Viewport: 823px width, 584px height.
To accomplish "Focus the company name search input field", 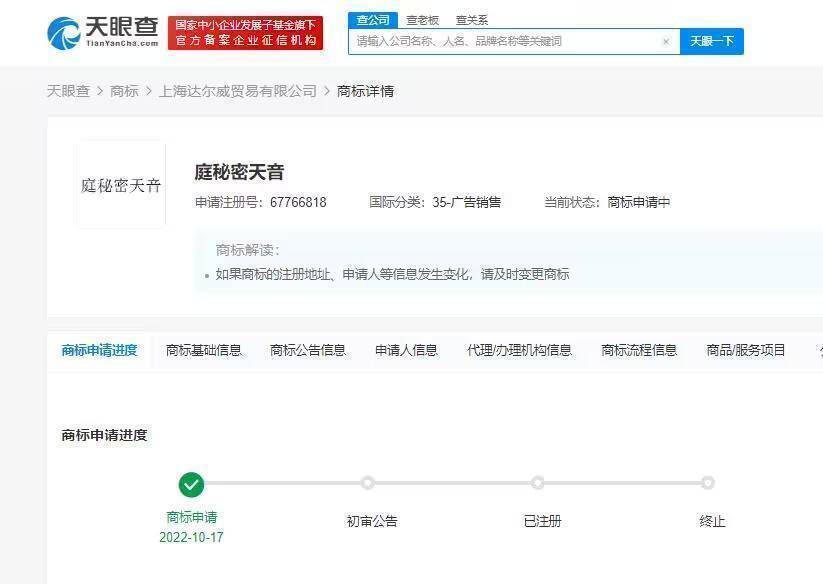I will [x=505, y=42].
